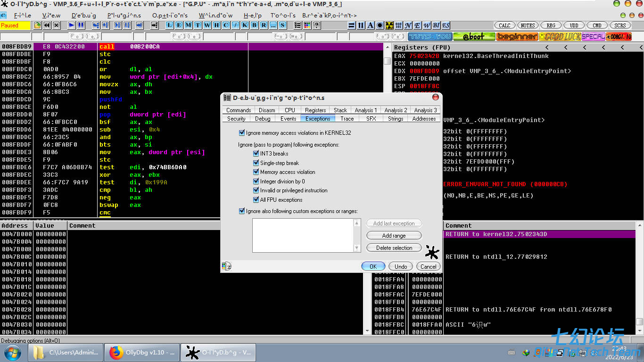Click the CMD toolbar button
The height and width of the screenshot is (362, 644).
[x=597, y=25]
